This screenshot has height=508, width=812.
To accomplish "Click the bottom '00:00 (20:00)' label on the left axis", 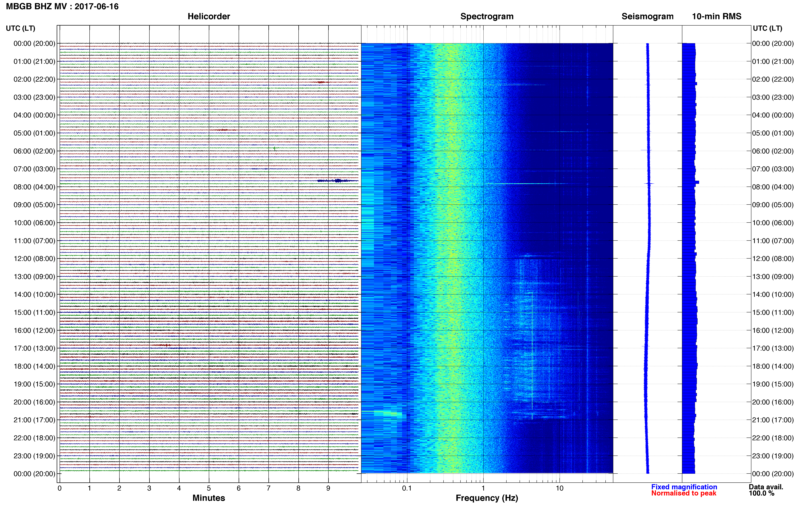I will pos(34,474).
